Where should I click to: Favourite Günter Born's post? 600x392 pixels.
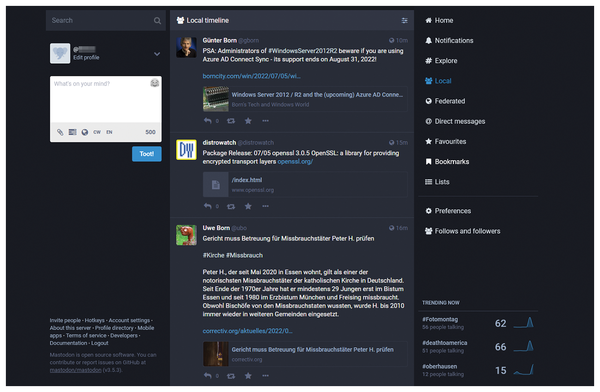point(248,121)
